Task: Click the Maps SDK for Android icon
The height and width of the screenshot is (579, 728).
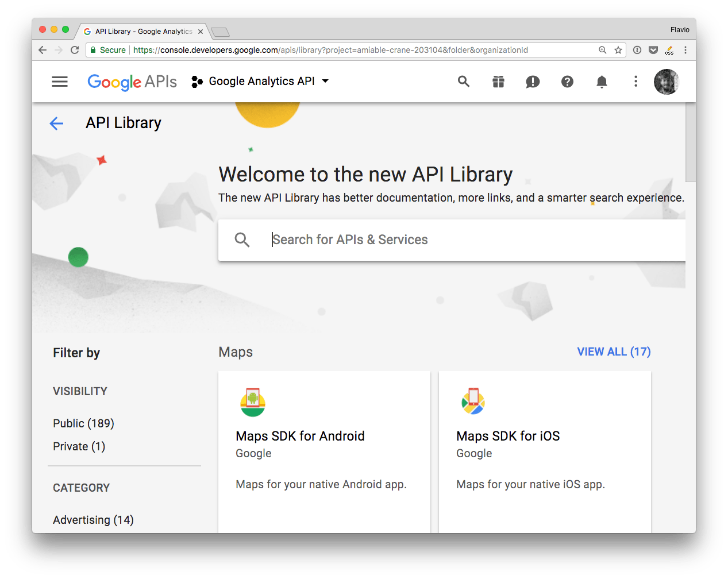Action: [252, 402]
